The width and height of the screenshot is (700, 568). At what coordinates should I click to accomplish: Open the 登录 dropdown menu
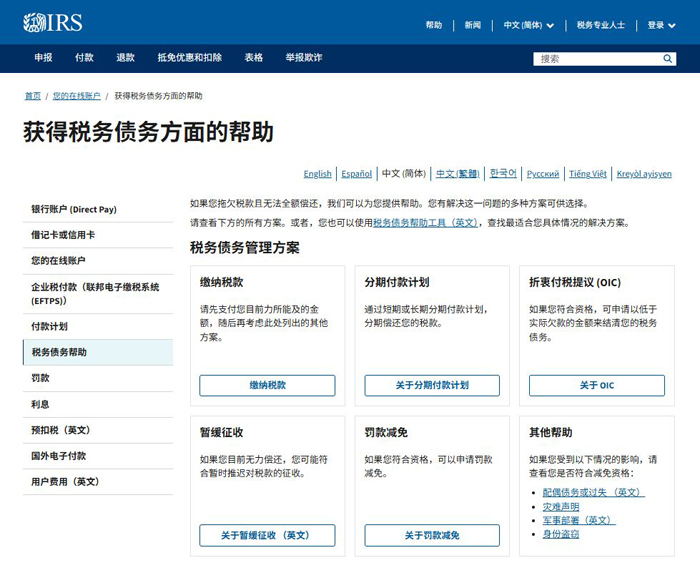[x=661, y=25]
